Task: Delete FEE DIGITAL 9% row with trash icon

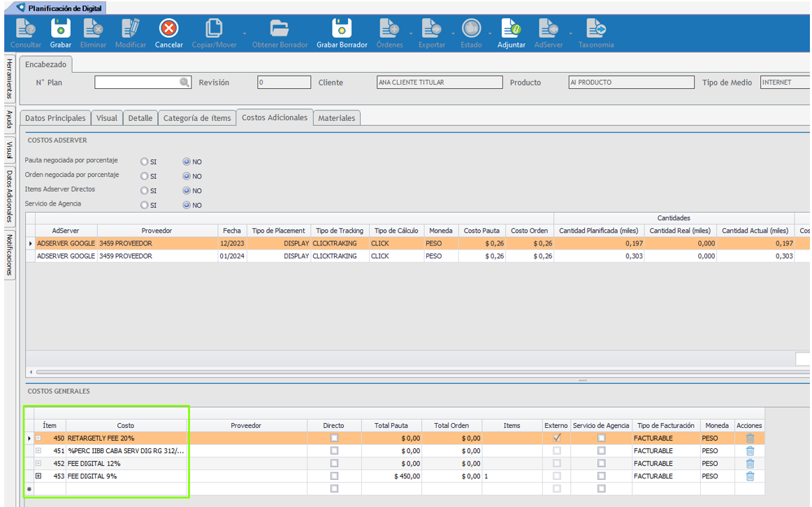Action: [x=750, y=476]
